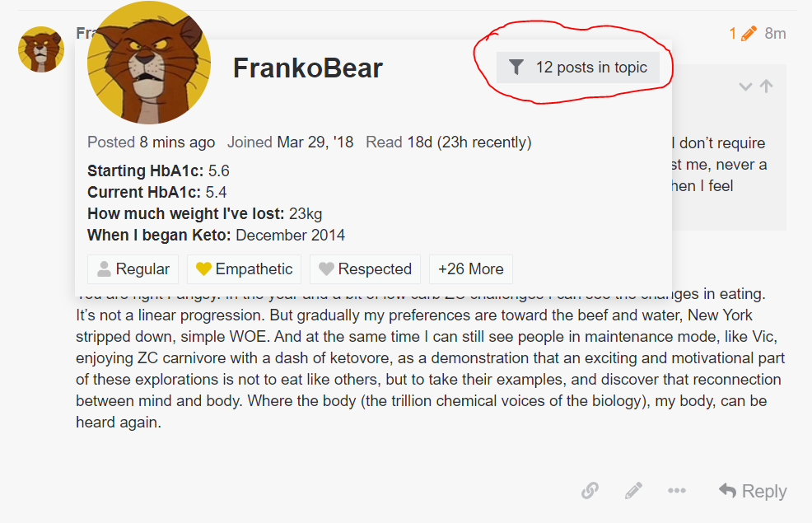View the Respected badge

pyautogui.click(x=365, y=269)
